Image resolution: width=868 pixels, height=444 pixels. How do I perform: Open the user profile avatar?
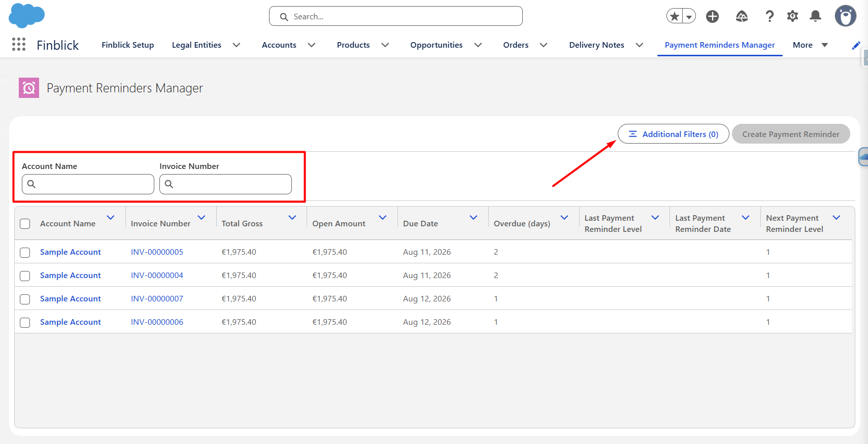click(846, 16)
